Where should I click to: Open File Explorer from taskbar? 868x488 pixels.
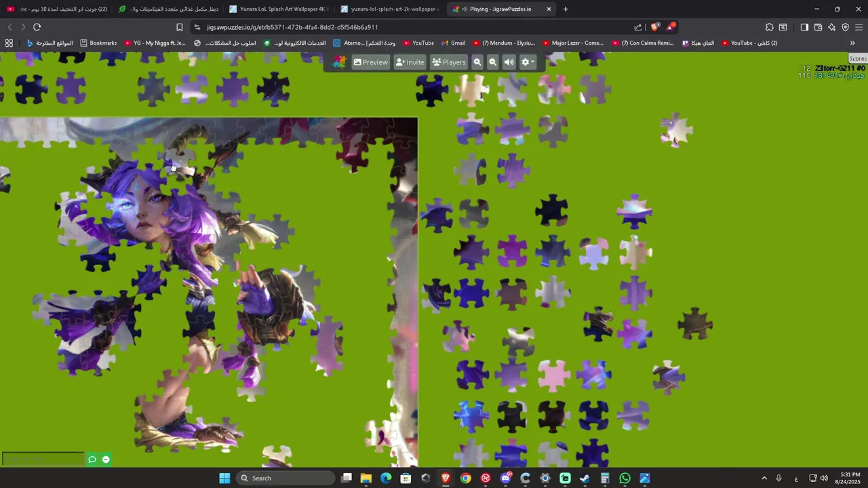point(366,478)
